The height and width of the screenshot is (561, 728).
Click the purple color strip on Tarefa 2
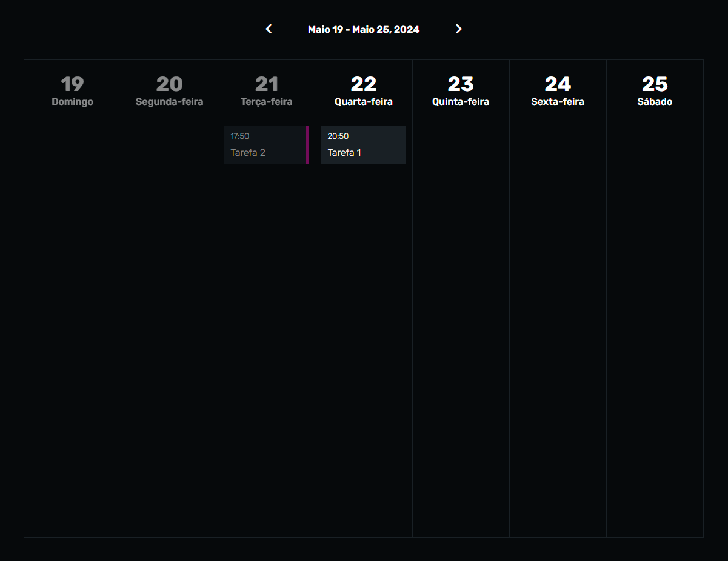coord(307,145)
